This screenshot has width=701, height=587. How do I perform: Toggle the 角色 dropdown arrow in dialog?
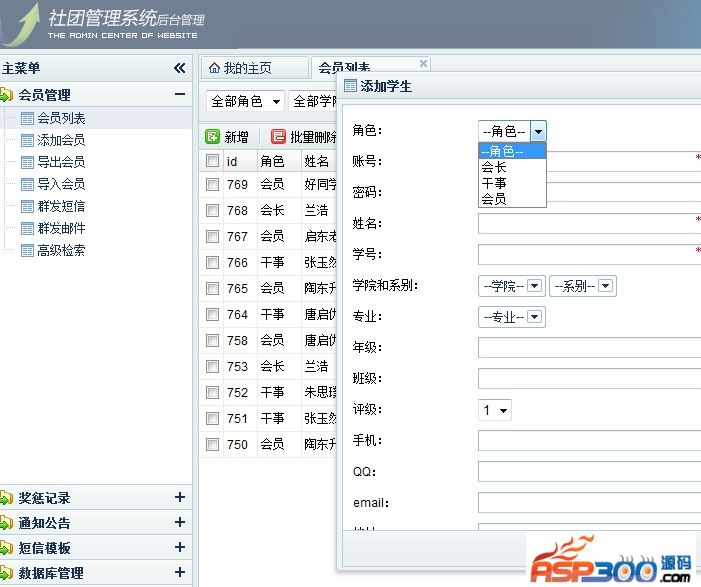538,131
